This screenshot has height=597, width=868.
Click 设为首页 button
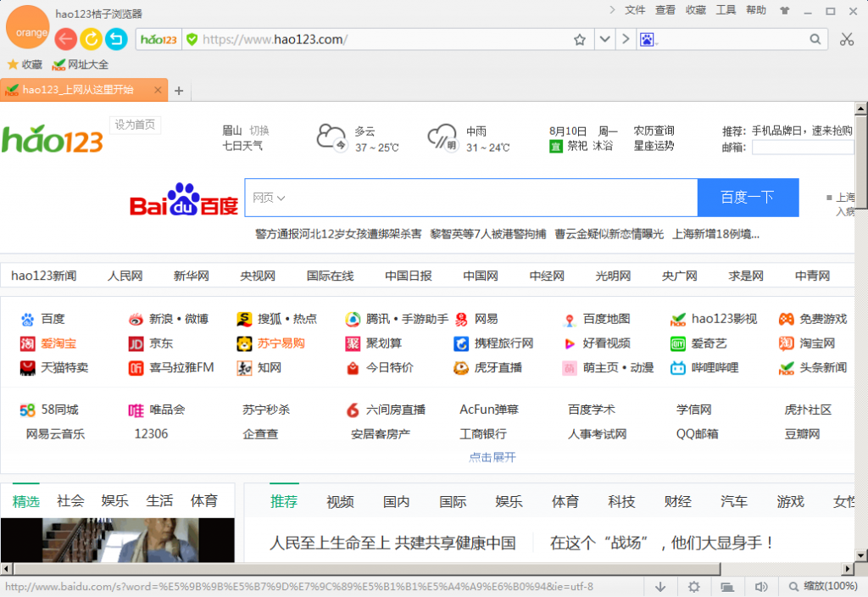(135, 125)
